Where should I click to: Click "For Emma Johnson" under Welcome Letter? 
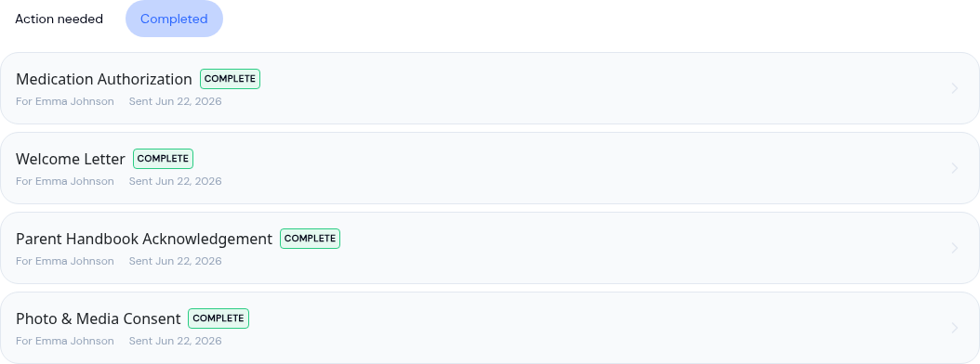[x=65, y=181]
